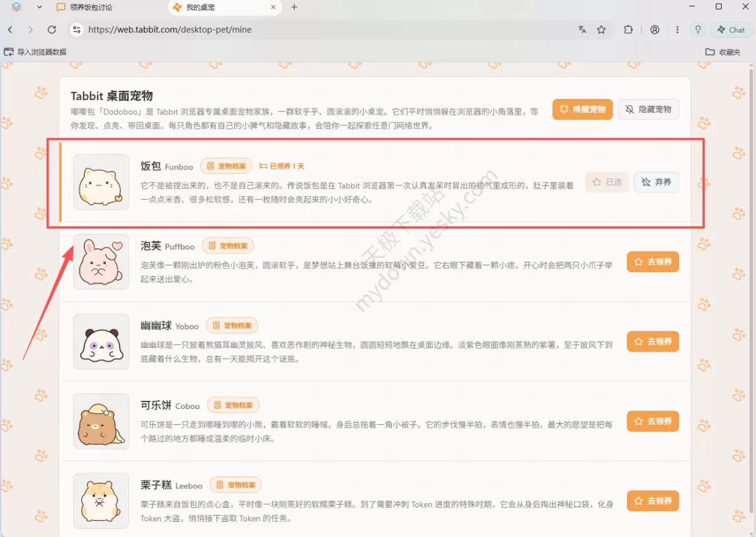Open the extensions puzzle icon
This screenshot has width=756, height=537.
[628, 30]
